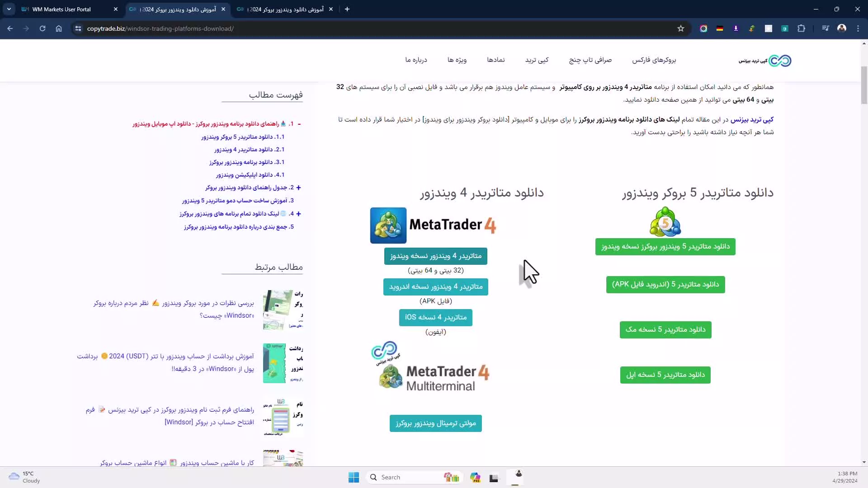Click مولتی ترمینال ویندوزر بروکرز button

pos(435,423)
